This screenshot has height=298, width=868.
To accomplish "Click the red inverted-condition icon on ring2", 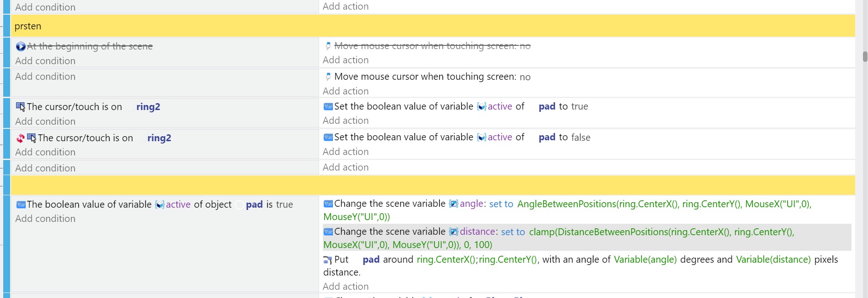I will 20,138.
